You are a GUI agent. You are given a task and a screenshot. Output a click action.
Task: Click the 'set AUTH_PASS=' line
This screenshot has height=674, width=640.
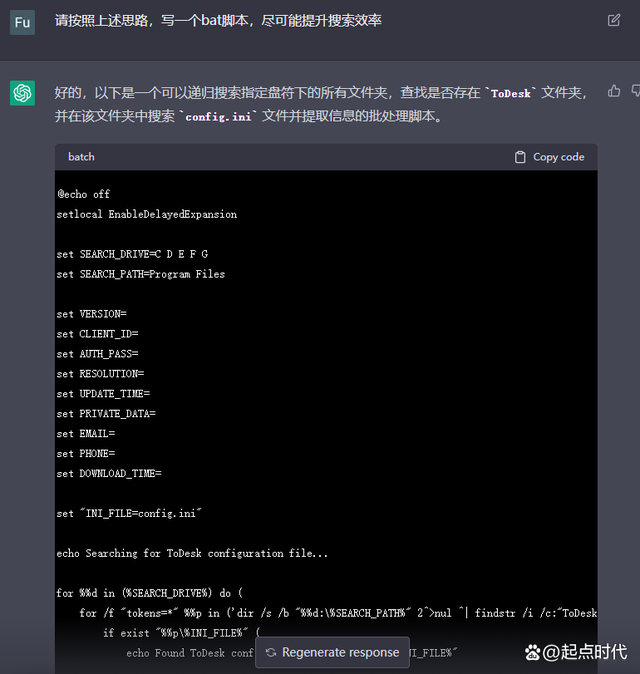(x=97, y=354)
